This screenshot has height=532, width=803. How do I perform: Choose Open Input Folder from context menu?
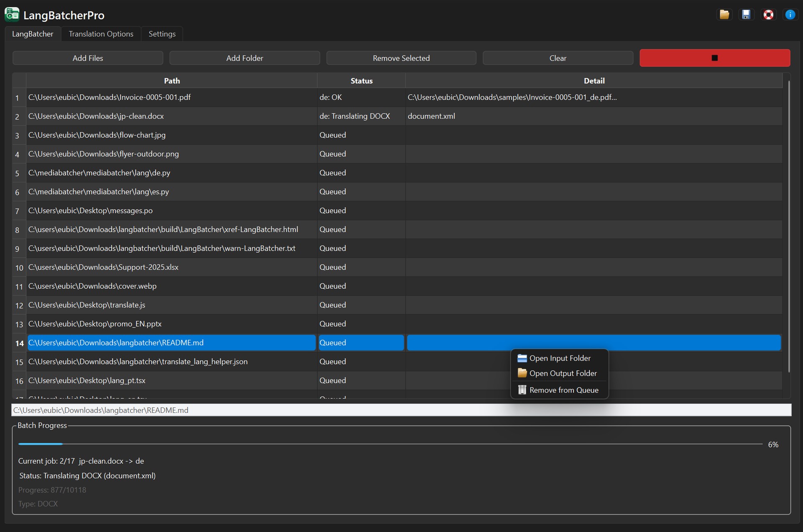[560, 358]
